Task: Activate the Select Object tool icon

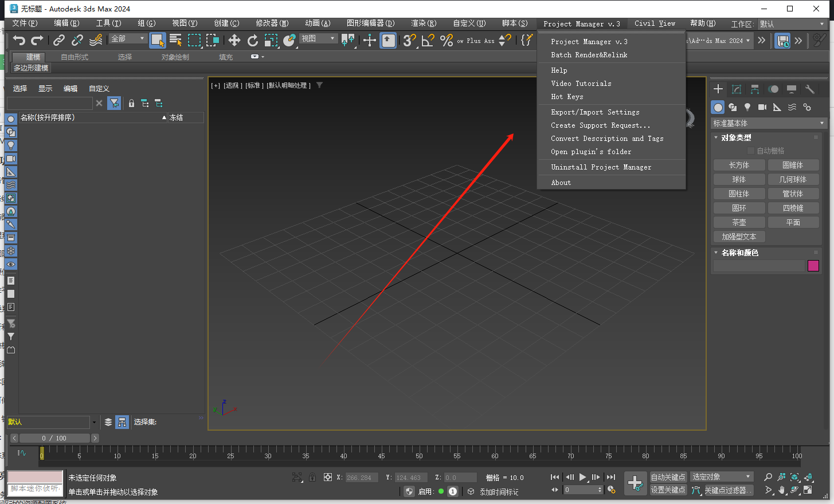Action: tap(157, 40)
